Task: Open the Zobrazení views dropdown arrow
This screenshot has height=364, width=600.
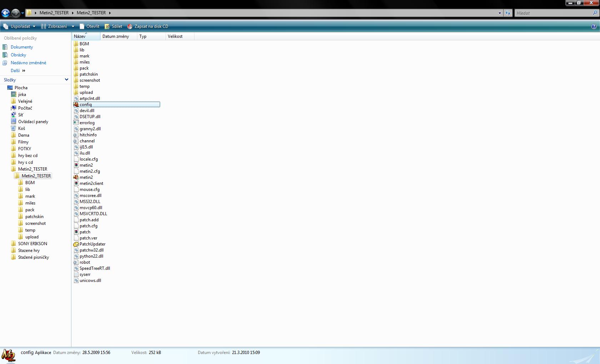Action: point(73,26)
